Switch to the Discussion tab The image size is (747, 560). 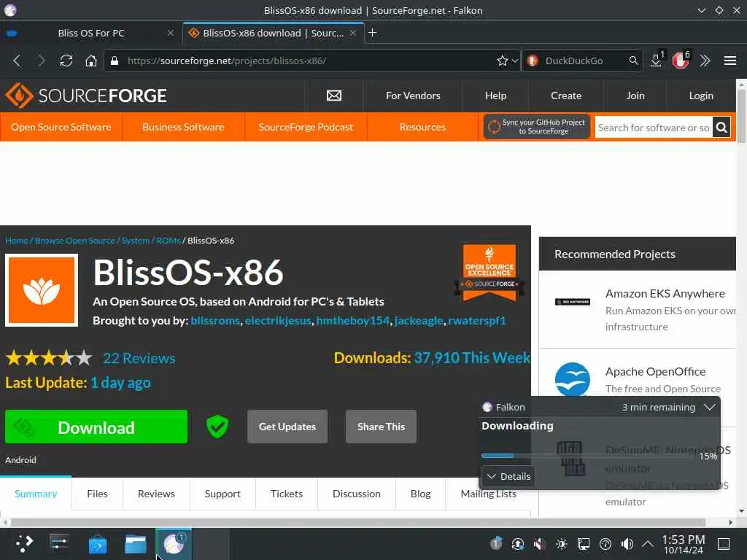click(356, 494)
